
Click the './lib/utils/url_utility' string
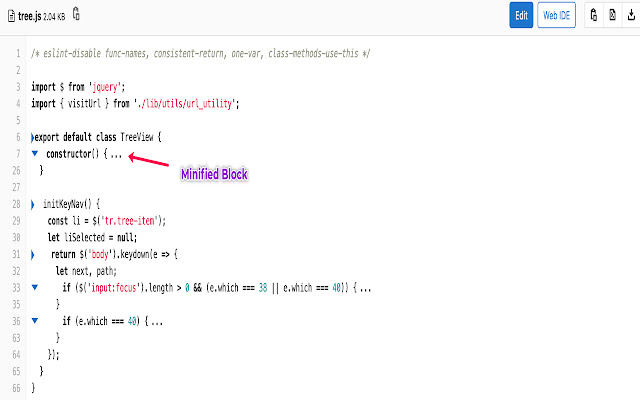coord(184,104)
